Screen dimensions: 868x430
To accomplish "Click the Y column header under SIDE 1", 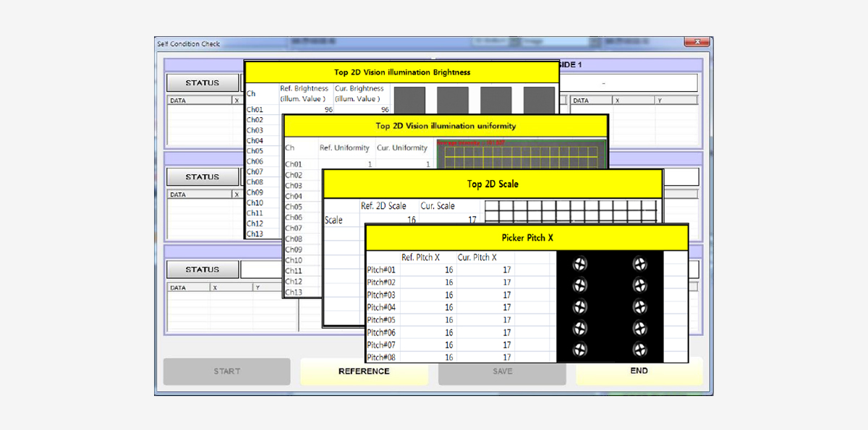I will pyautogui.click(x=676, y=100).
